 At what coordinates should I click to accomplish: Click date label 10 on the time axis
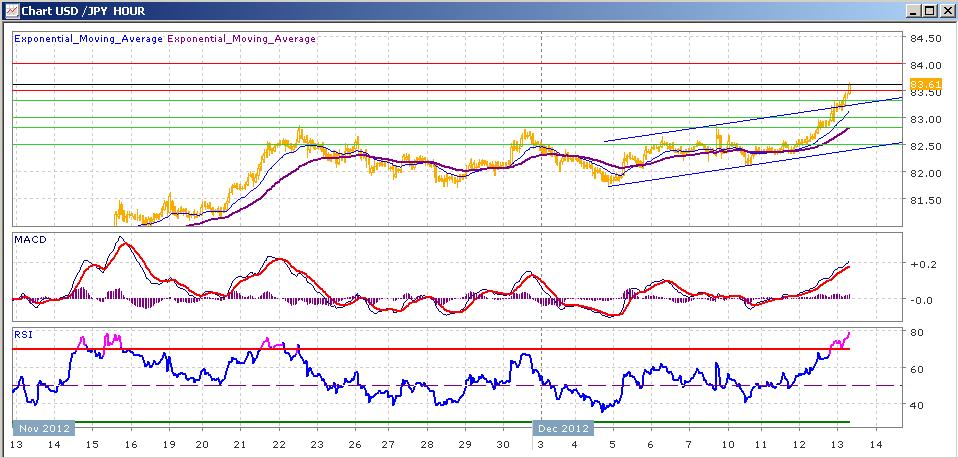pos(726,445)
